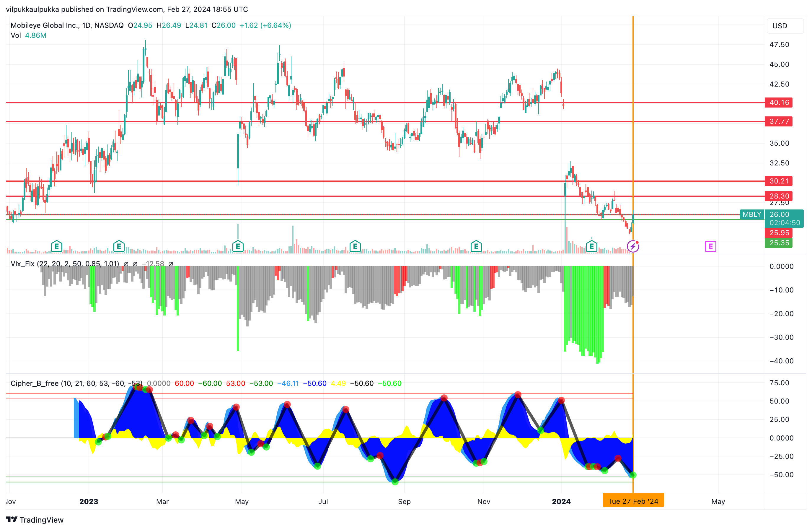Click the 45.00 price axis label
The height and width of the screenshot is (530, 812).
(779, 64)
